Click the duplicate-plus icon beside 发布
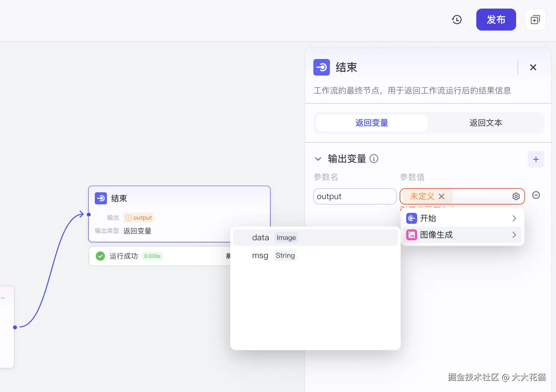Screen dimensions: 556x392 (535, 20)
